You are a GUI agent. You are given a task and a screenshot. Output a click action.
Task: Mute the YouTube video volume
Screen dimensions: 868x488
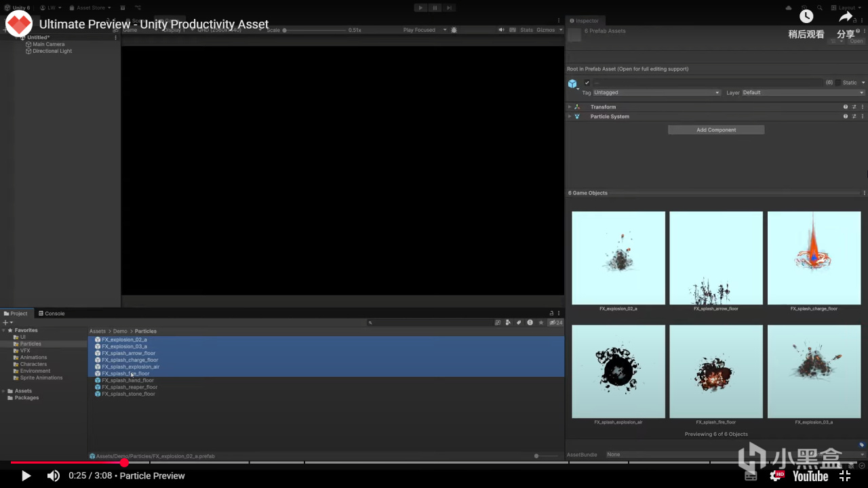(x=53, y=476)
